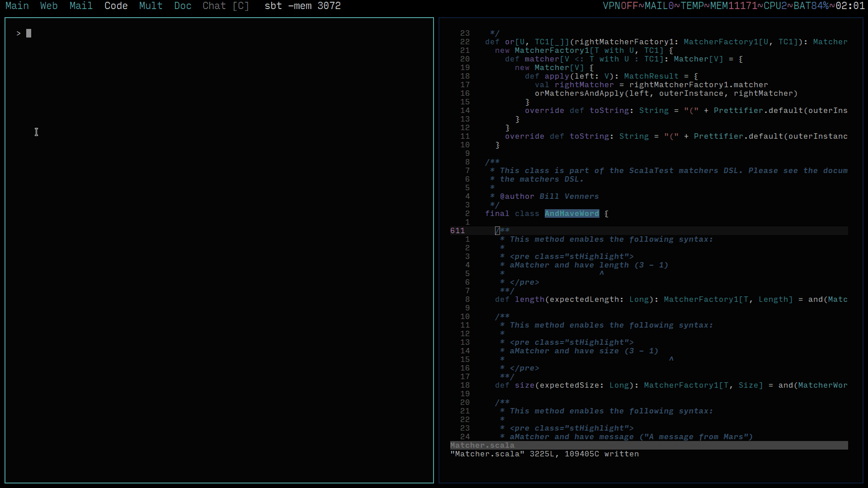The width and height of the screenshot is (868, 488).
Task: Switch to the Chat workspace
Action: (x=214, y=6)
